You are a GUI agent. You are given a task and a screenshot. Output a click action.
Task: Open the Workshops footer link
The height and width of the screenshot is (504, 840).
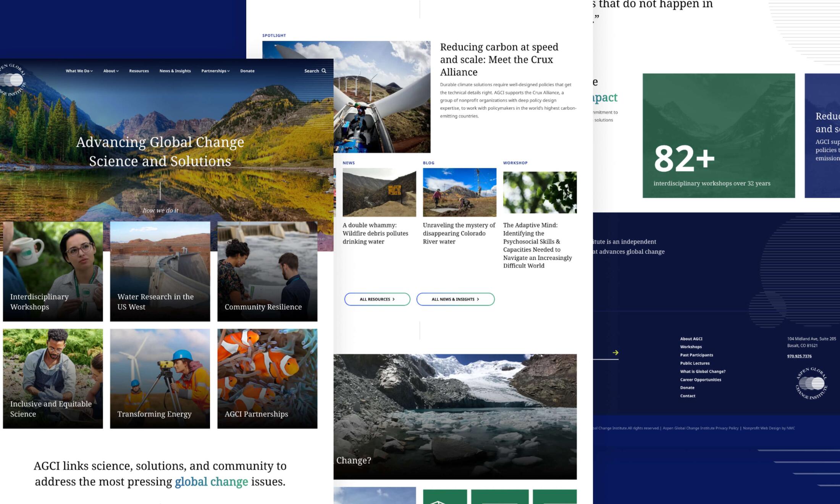(x=691, y=347)
